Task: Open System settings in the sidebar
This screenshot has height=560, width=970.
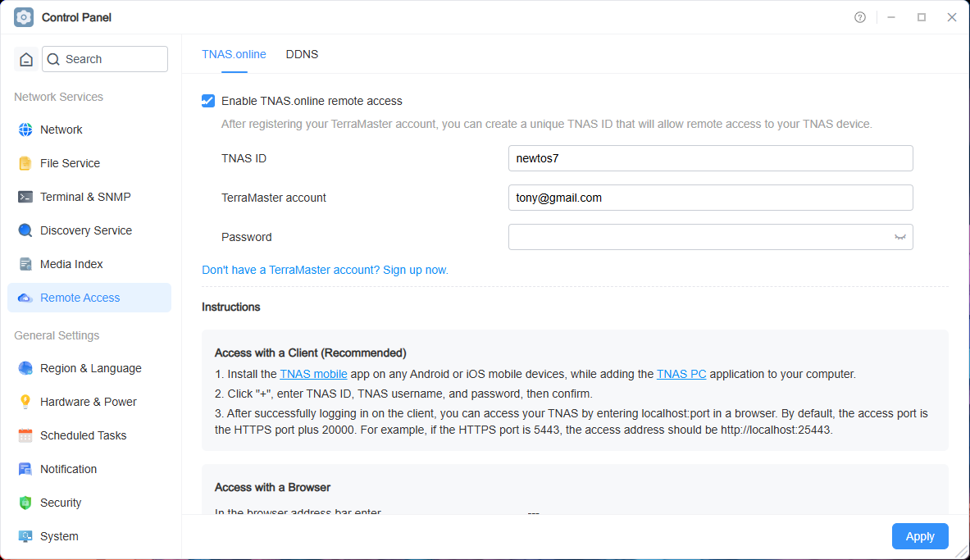Action: pyautogui.click(x=57, y=535)
